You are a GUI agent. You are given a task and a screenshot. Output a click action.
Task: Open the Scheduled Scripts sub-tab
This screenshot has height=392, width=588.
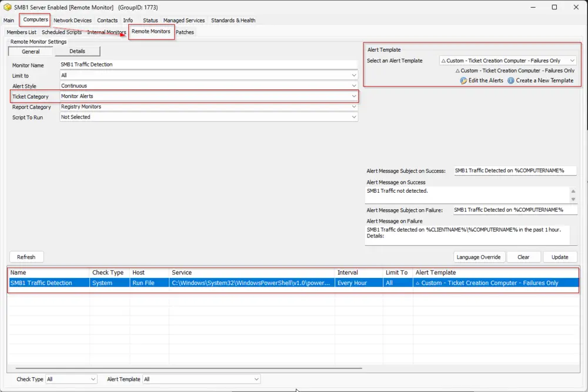62,32
